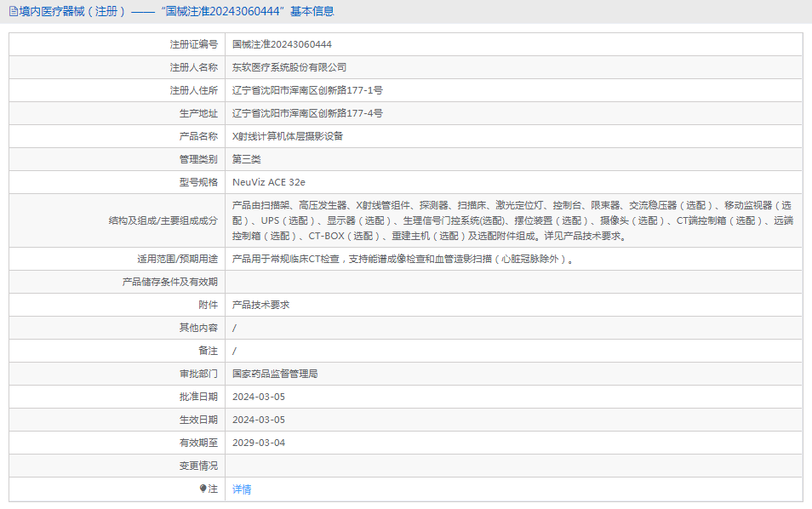Click the 适用范围/预期用途 label
This screenshot has width=812, height=509.
tap(177, 259)
